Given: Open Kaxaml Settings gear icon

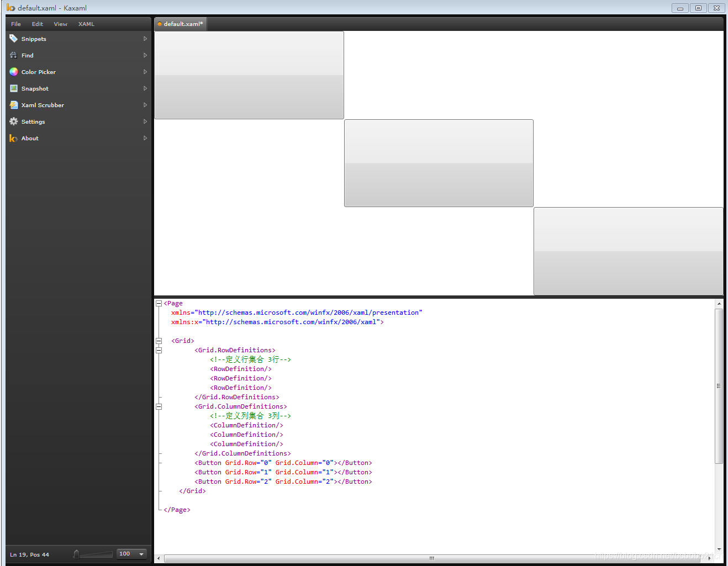Looking at the screenshot, I should 13,121.
